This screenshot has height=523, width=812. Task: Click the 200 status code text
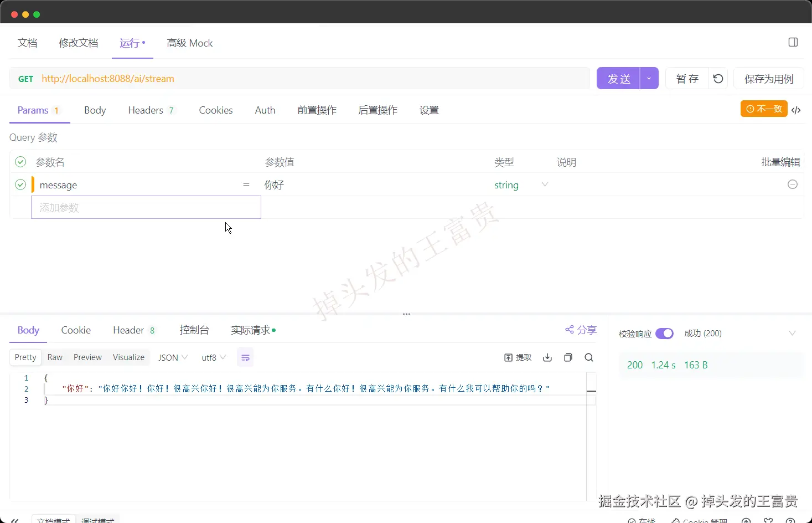(634, 365)
